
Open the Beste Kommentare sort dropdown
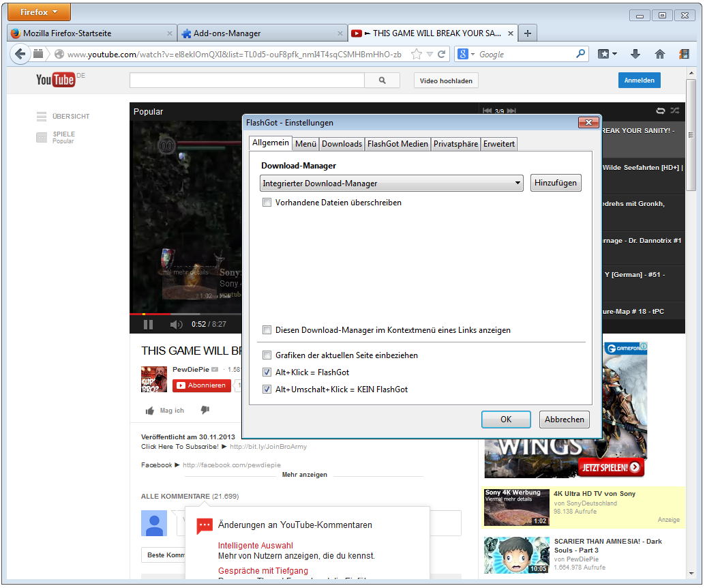(x=163, y=555)
